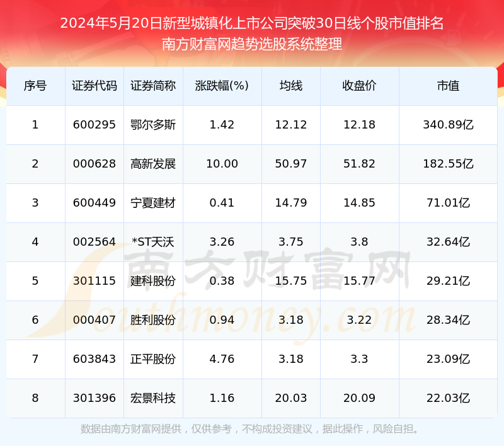Screen dimensions: 504x446
Task: Select stock name 正平股份
Action: tap(153, 359)
